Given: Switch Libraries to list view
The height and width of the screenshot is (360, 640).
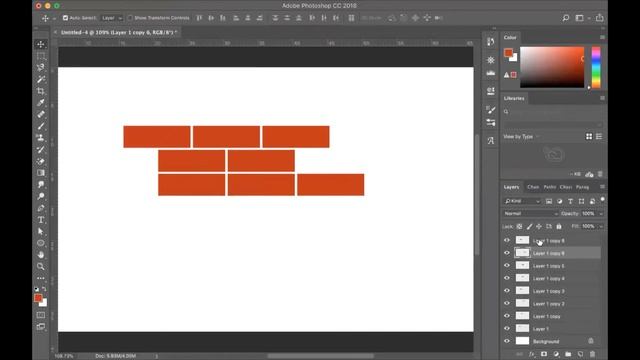Looking at the screenshot, I should tap(599, 136).
